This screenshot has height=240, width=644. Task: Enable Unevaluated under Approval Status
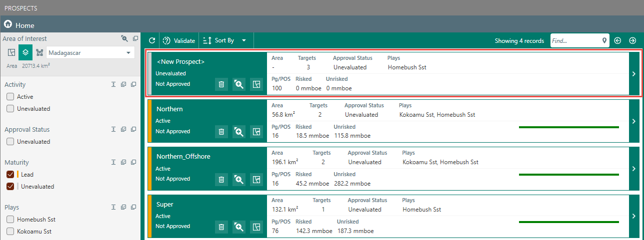click(x=10, y=141)
